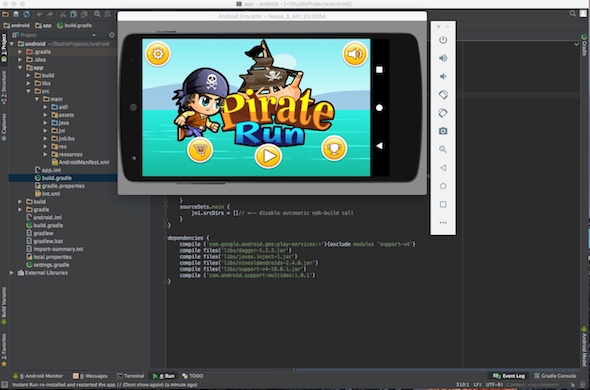Viewport: 590px width, 390px height.
Task: Open the Project view dropdown arrow
Action: [x=94, y=35]
